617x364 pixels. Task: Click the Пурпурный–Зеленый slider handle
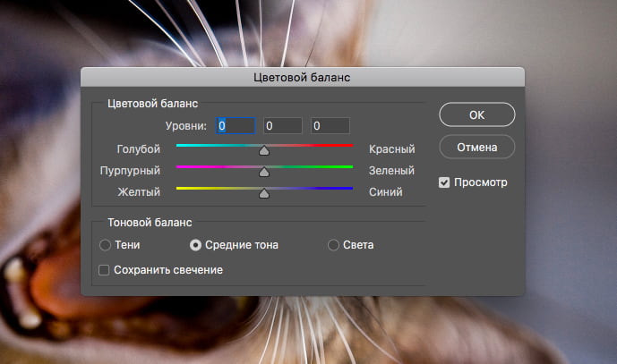(264, 172)
